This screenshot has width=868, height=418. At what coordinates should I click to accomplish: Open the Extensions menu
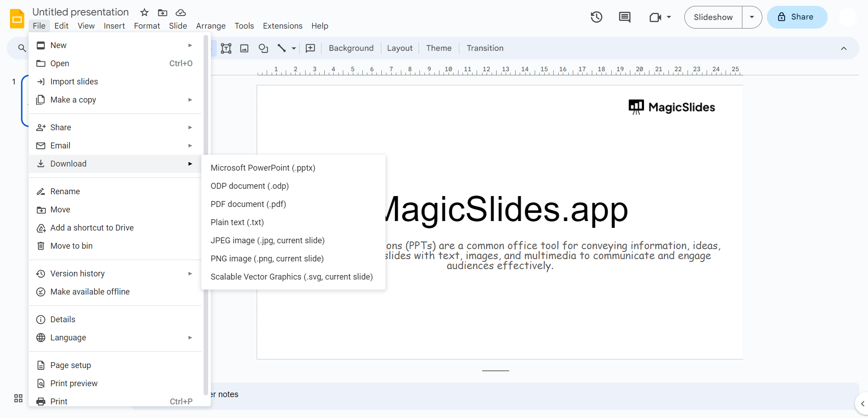[x=283, y=26]
